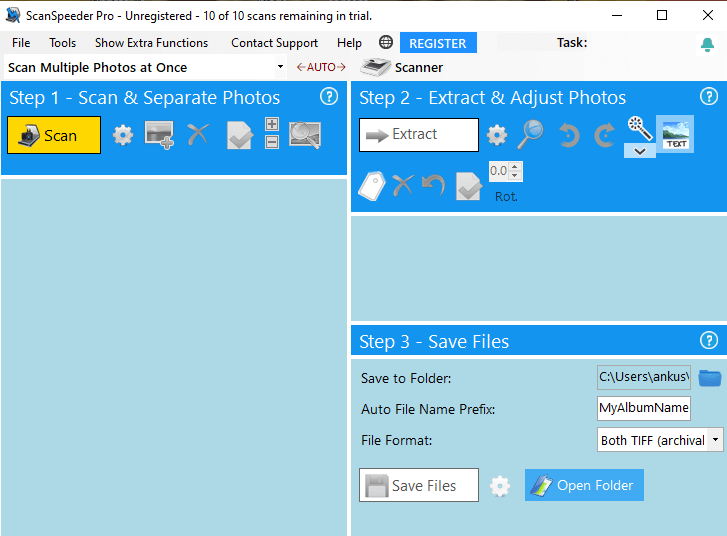727x536 pixels.
Task: Click the rotation value field showing 0.0
Action: [x=499, y=171]
